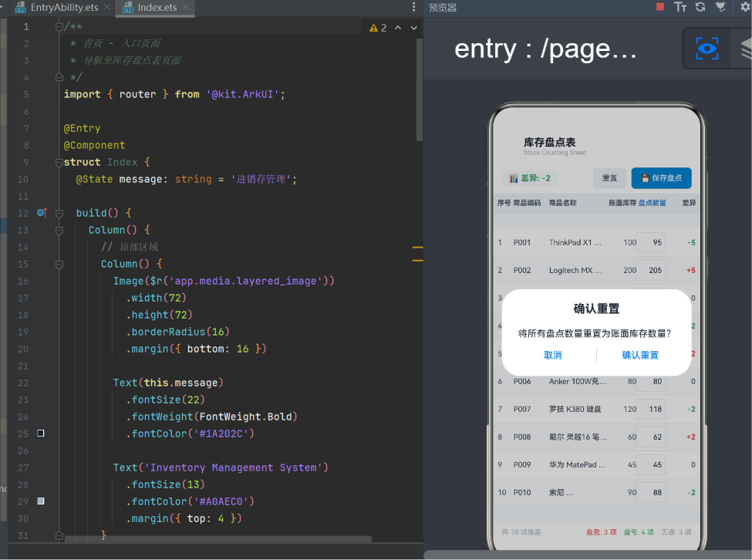
Task: Fold the inner Column() at line 15
Action: tap(59, 264)
